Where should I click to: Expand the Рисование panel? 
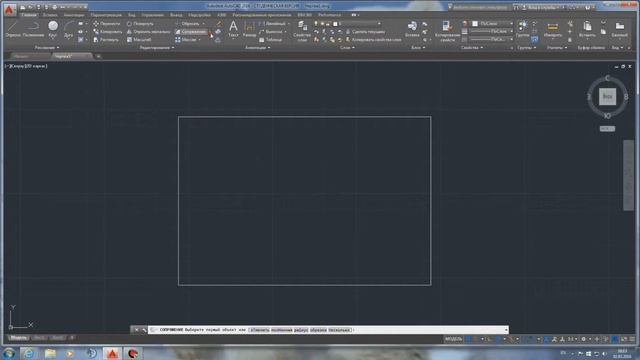point(47,48)
